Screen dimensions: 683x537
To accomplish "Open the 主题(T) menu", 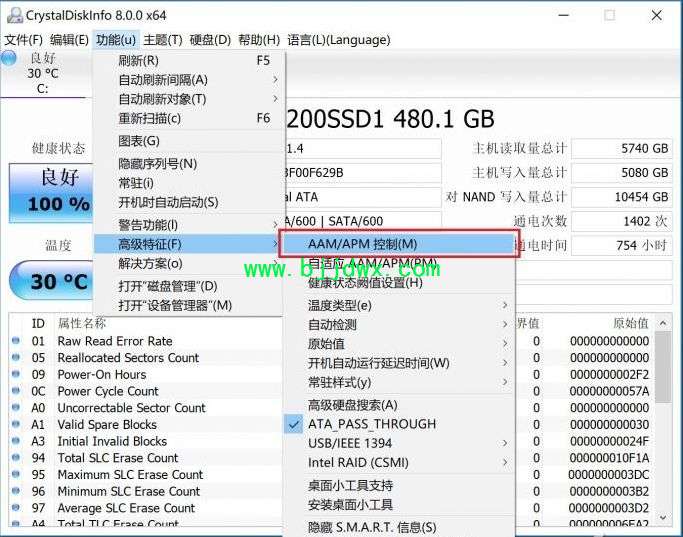I will [163, 40].
